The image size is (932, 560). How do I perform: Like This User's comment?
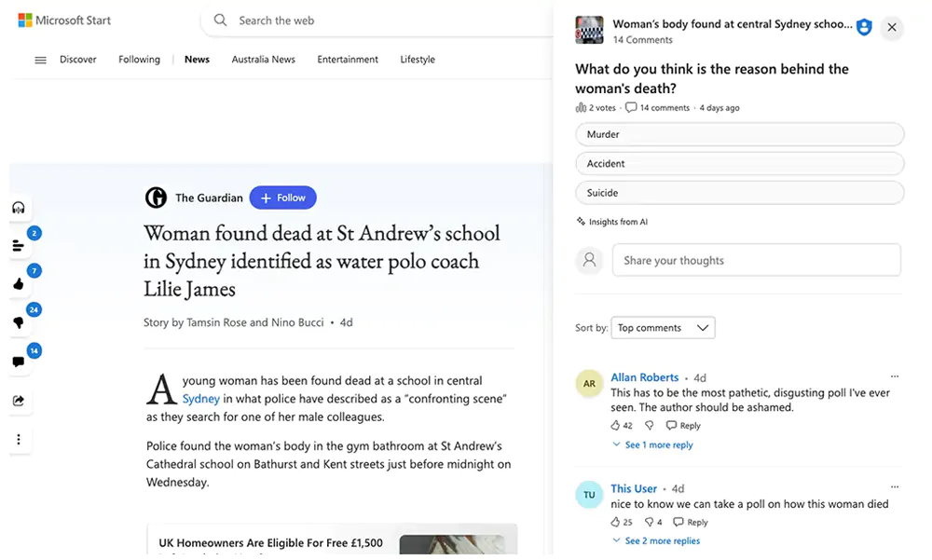[x=615, y=522]
